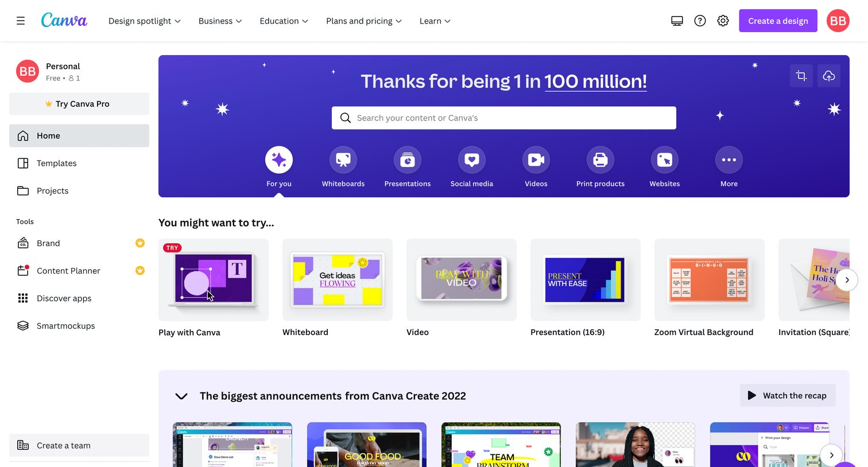Click the Content Planner crown badge

[140, 270]
